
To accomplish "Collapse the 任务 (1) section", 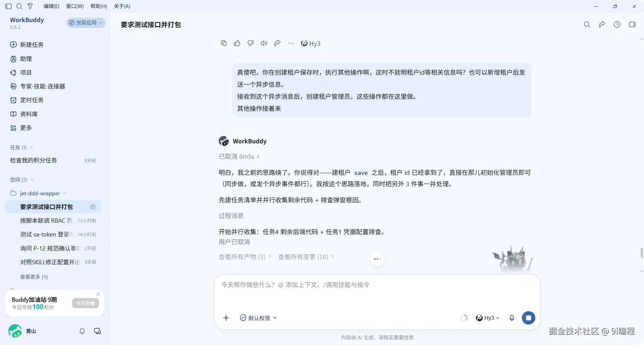I will click(21, 148).
